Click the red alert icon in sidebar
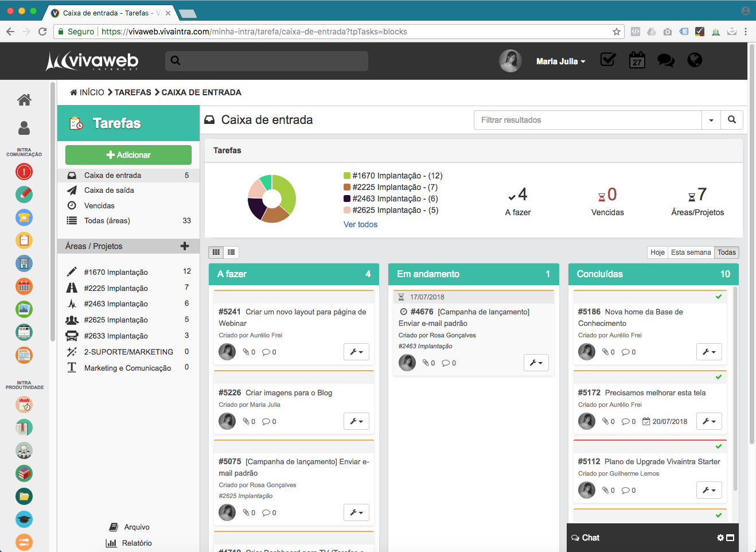 (24, 172)
